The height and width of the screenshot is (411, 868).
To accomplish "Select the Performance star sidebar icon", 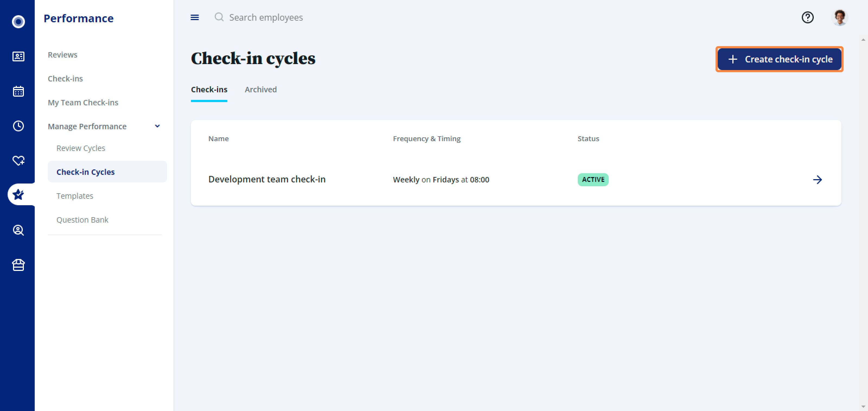I will pyautogui.click(x=18, y=195).
